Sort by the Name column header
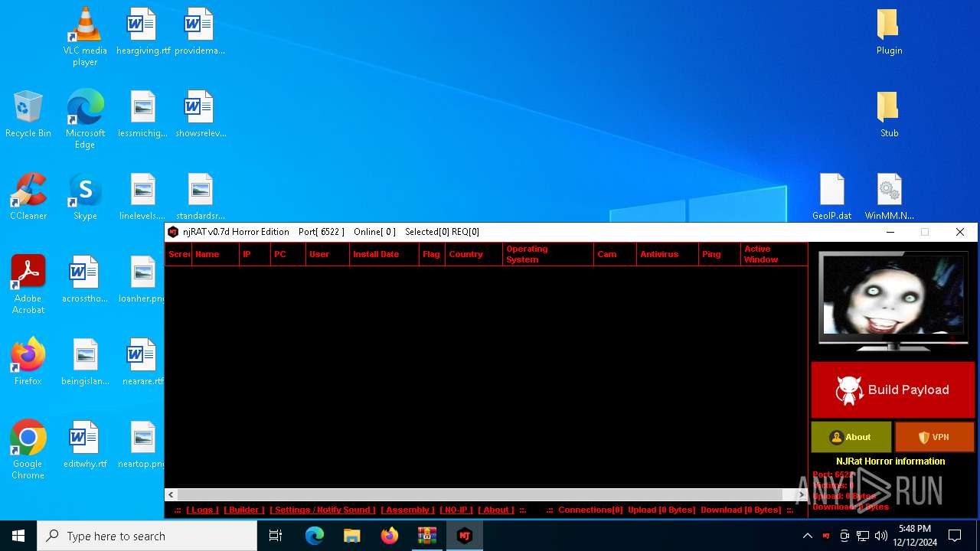The height and width of the screenshot is (551, 980). pos(215,254)
